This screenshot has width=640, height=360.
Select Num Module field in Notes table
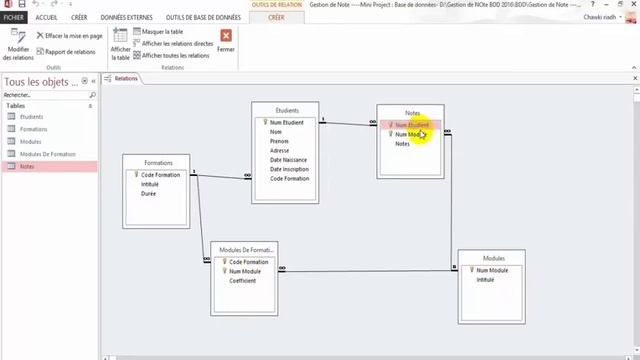coord(411,134)
